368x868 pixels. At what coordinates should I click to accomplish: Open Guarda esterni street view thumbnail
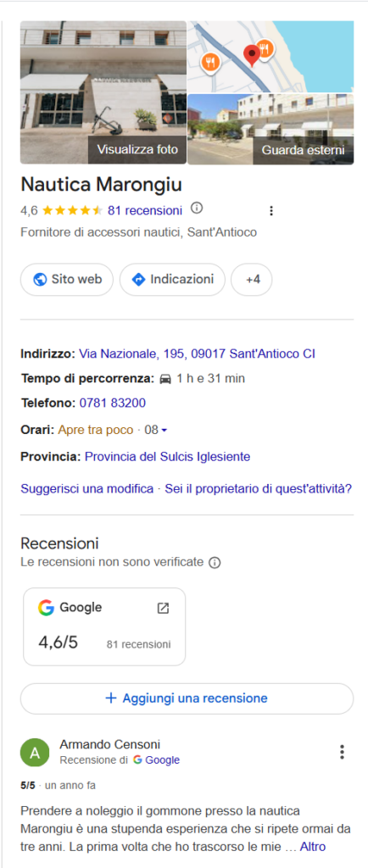(270, 129)
